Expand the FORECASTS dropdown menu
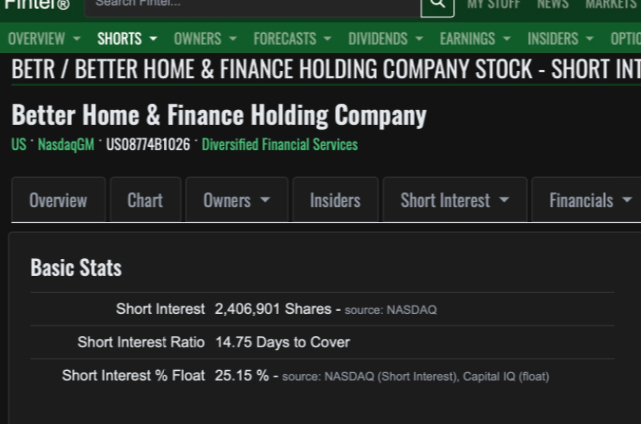The height and width of the screenshot is (424, 641). coord(292,39)
